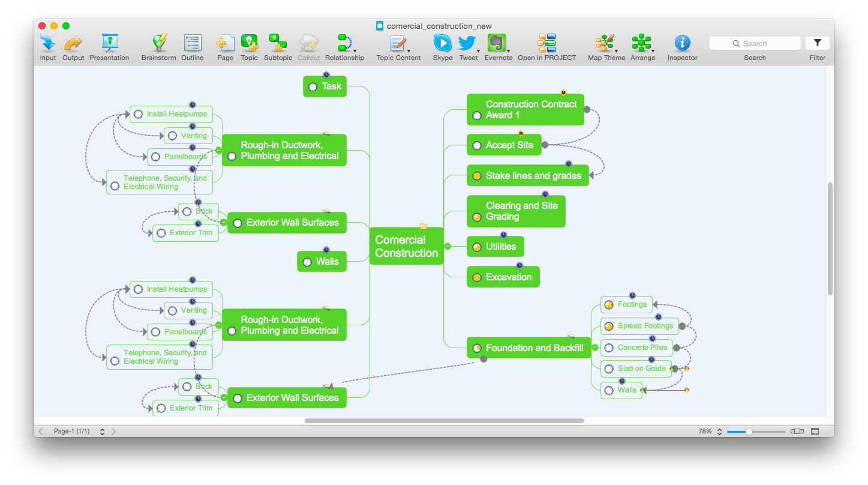This screenshot has width=868, height=485.
Task: Toggle progress circle on Foundation and Backfill
Action: pos(477,348)
